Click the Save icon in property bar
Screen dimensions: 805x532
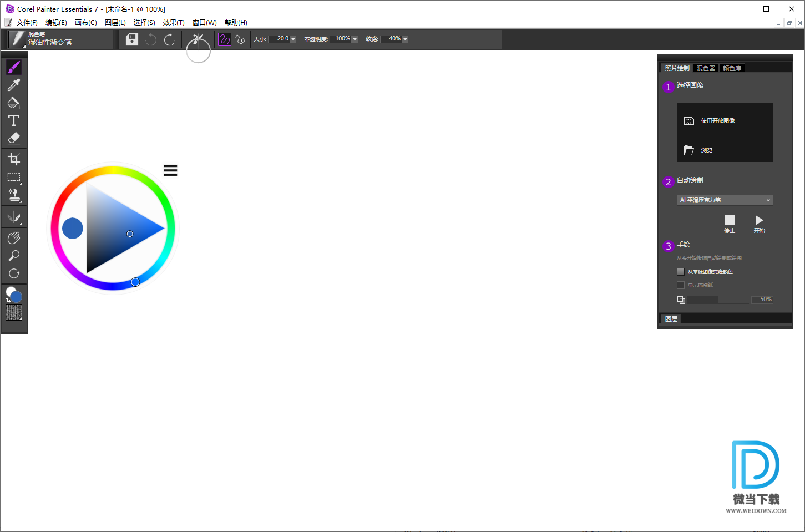(132, 39)
